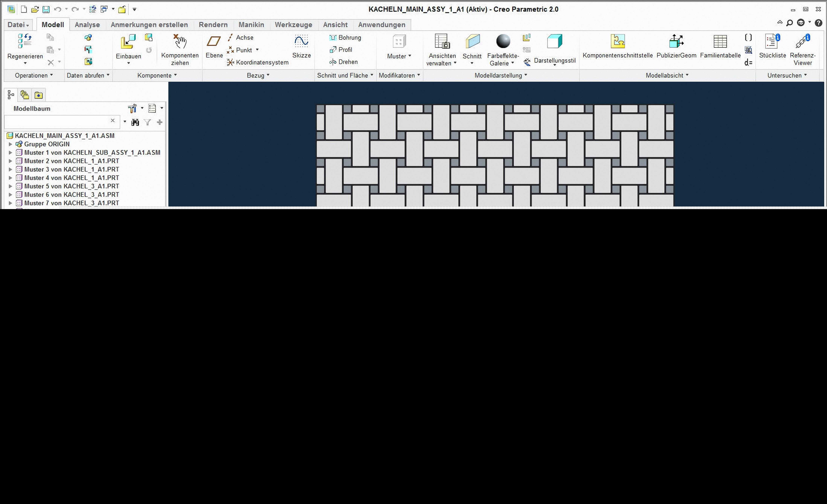The image size is (827, 504).
Task: Switch to the Analyse tab
Action: click(x=87, y=24)
